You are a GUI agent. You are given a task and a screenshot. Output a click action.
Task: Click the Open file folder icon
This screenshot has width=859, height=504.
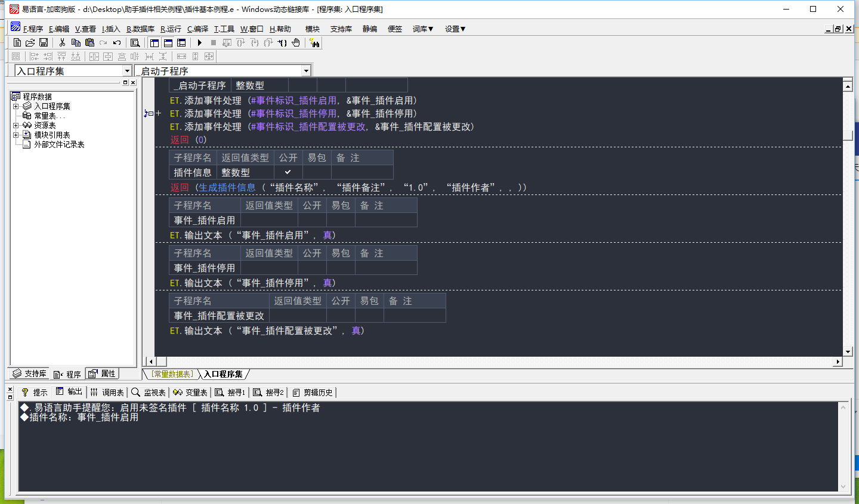[x=30, y=43]
